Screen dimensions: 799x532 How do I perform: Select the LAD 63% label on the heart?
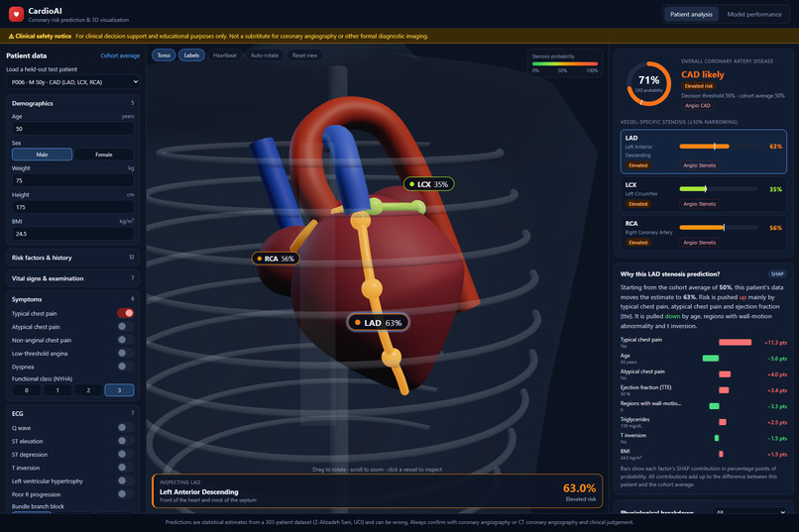[378, 322]
